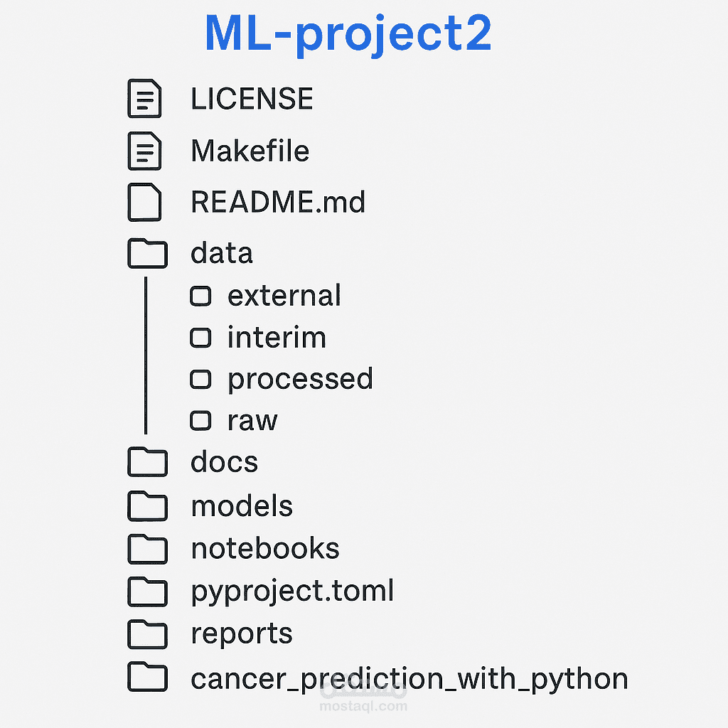Click the data subtree vertical guide line
The width and height of the screenshot is (728, 728).
coord(146,355)
